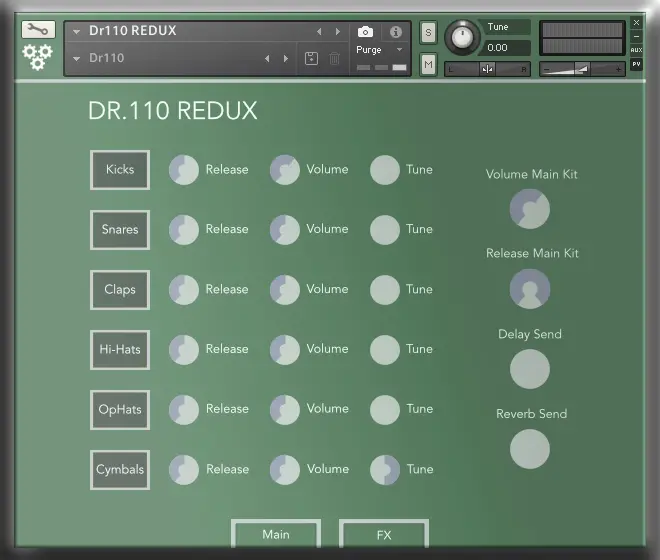660x560 pixels.
Task: Click the output level meter display
Action: click(x=583, y=38)
